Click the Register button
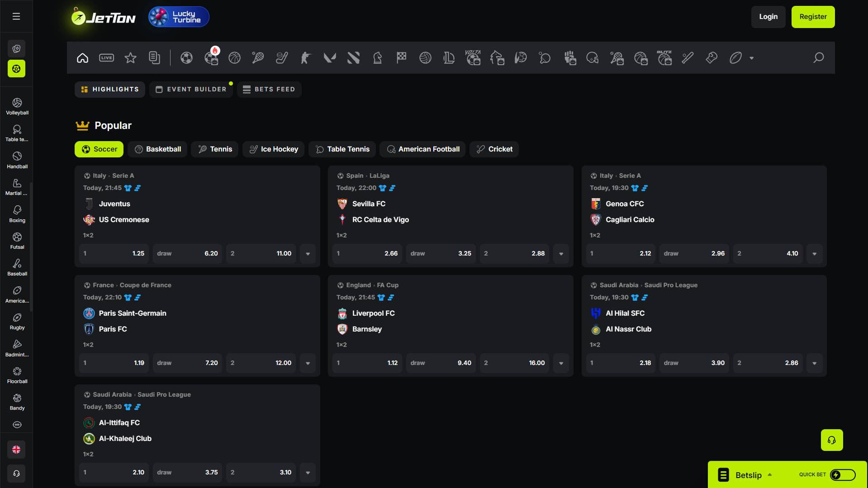Image resolution: width=868 pixels, height=488 pixels. [813, 17]
